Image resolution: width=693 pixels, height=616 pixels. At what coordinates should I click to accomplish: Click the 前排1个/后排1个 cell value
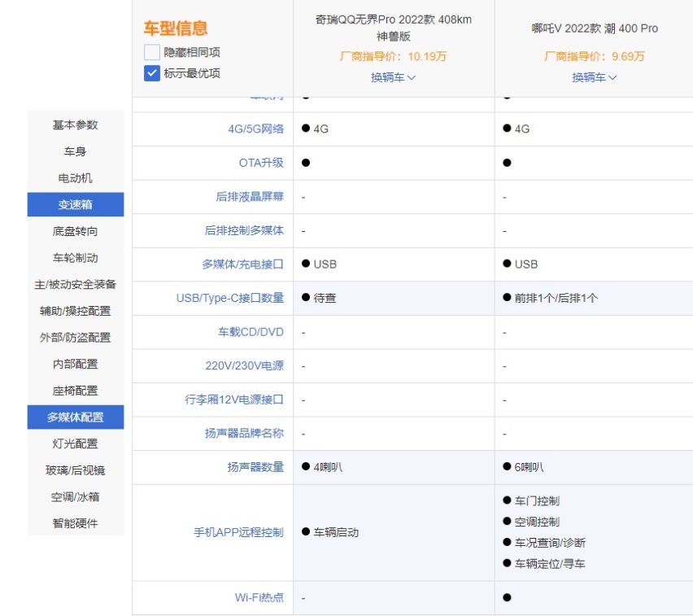coord(556,298)
